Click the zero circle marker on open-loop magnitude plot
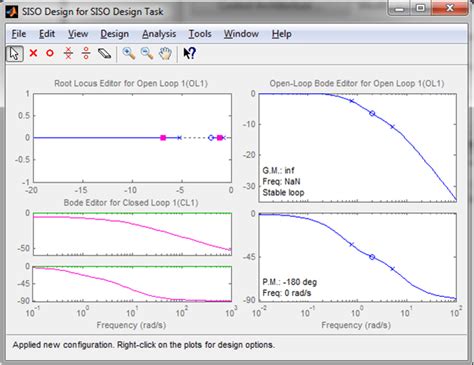Image resolution: width=474 pixels, height=365 pixels. pos(372,114)
